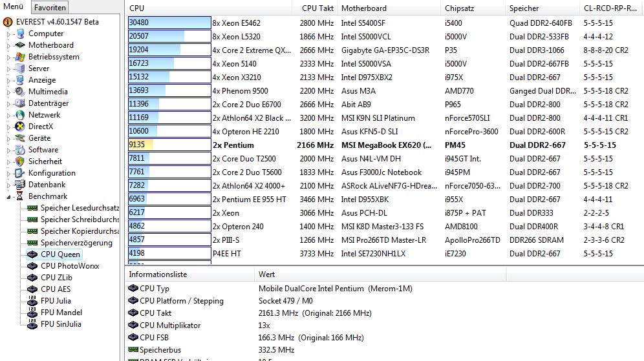The width and height of the screenshot is (644, 361).
Task: Click the Software icon in tree
Action: (x=19, y=150)
